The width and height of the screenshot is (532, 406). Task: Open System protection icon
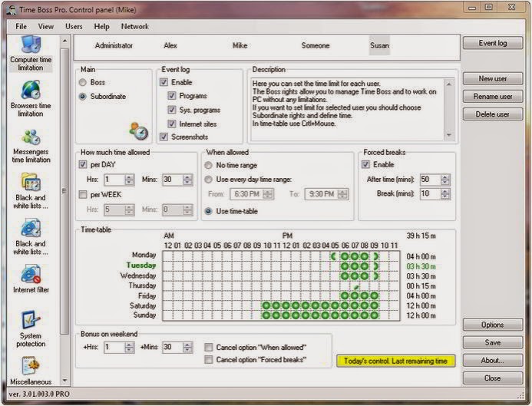pyautogui.click(x=31, y=319)
